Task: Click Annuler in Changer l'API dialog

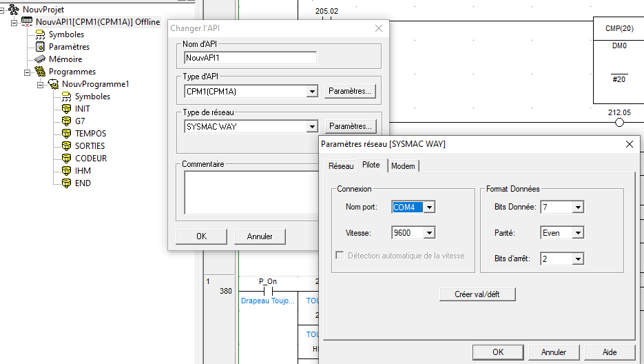Action: click(x=260, y=236)
